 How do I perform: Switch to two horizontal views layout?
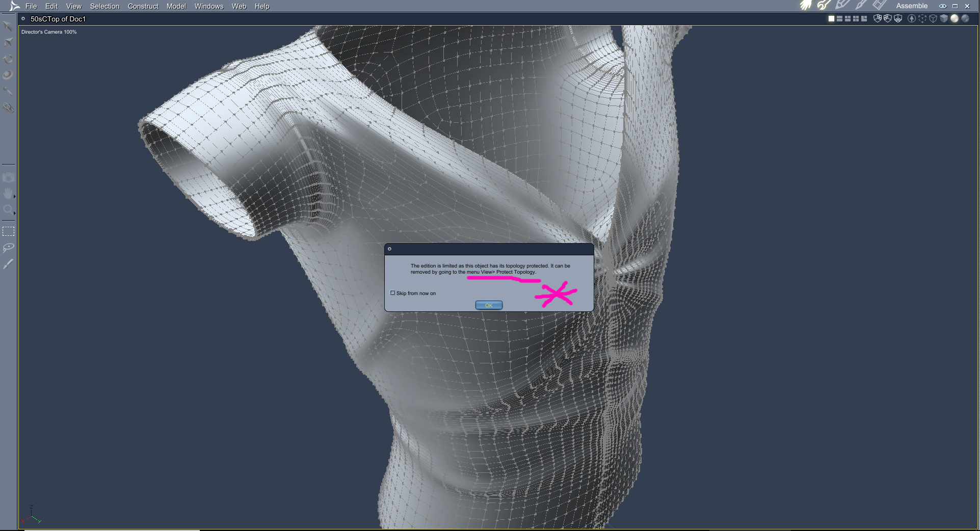(839, 19)
